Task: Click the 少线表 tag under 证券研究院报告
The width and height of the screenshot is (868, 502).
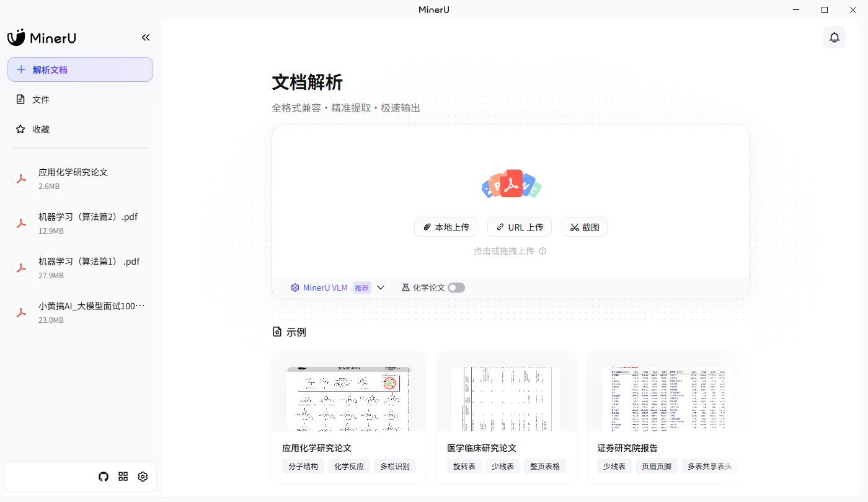Action: pyautogui.click(x=614, y=466)
